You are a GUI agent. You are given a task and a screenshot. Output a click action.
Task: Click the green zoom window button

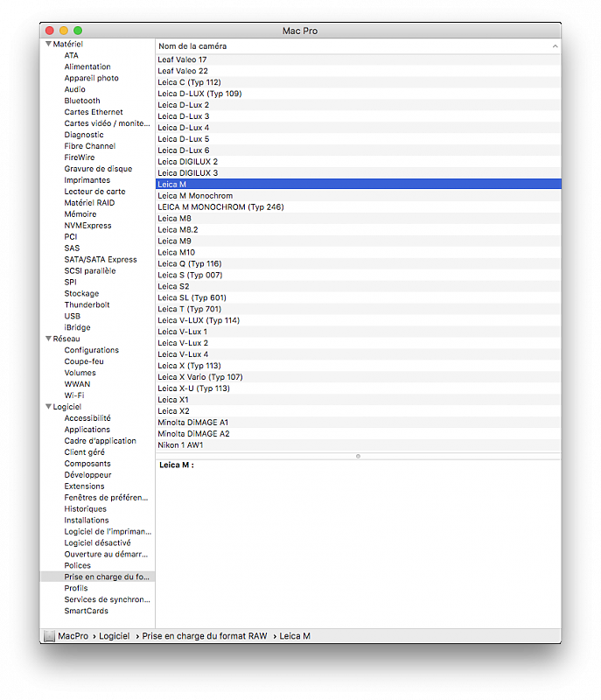pyautogui.click(x=78, y=31)
